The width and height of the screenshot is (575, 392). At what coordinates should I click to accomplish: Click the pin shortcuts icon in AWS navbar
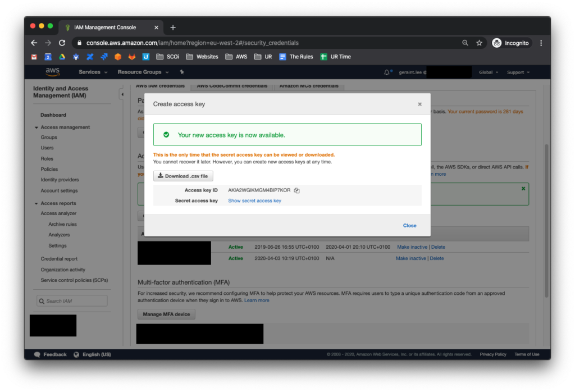pos(182,72)
